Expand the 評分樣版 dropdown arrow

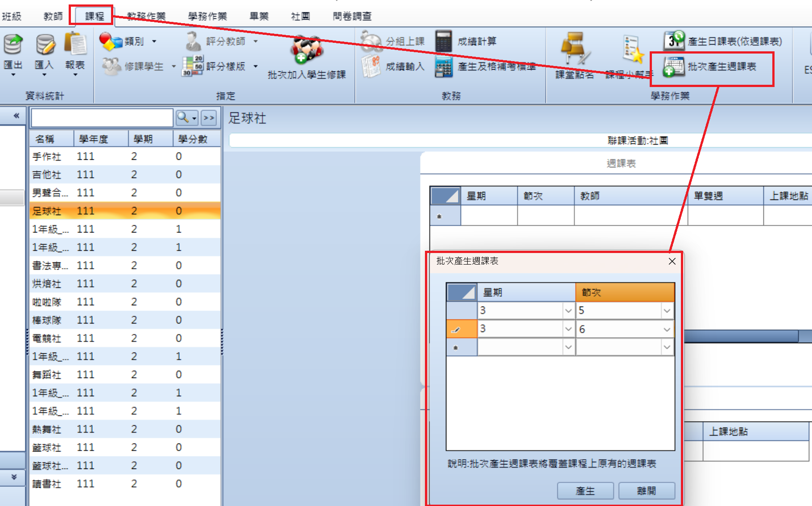pyautogui.click(x=256, y=66)
